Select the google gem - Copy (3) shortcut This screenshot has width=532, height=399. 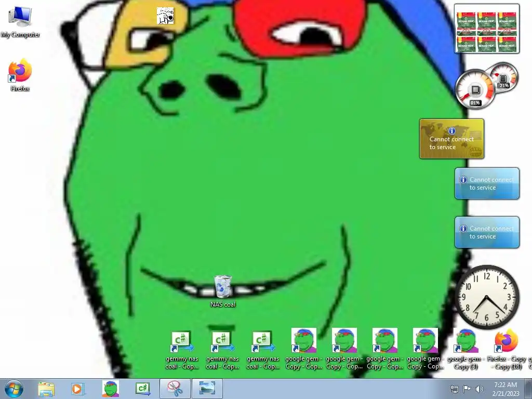coord(466,349)
